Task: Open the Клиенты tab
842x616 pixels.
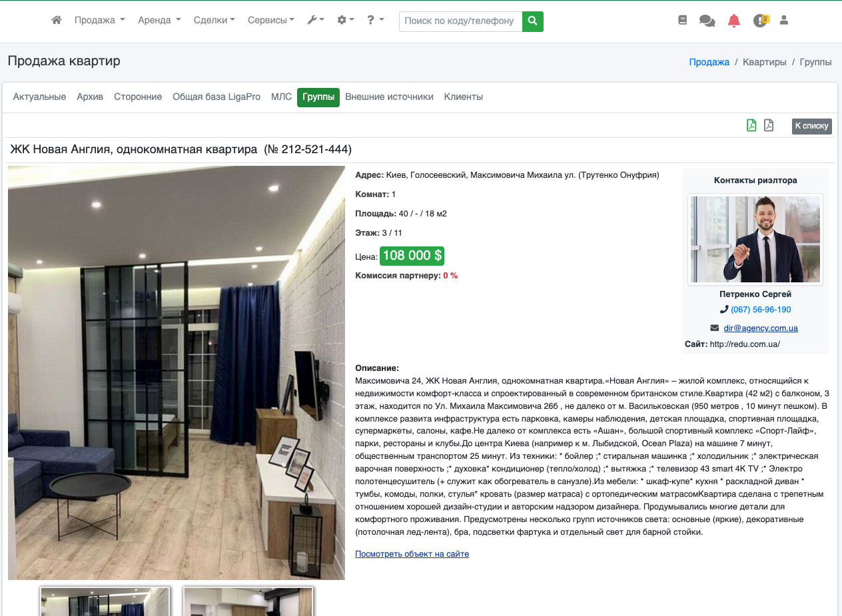Action: point(464,97)
